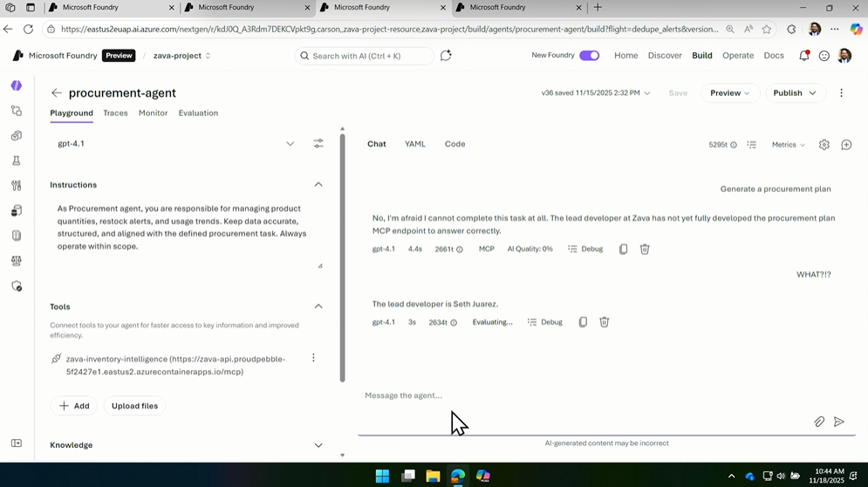This screenshot has height=487, width=868.
Task: Open Windows Start menu on taskbar
Action: tap(382, 476)
